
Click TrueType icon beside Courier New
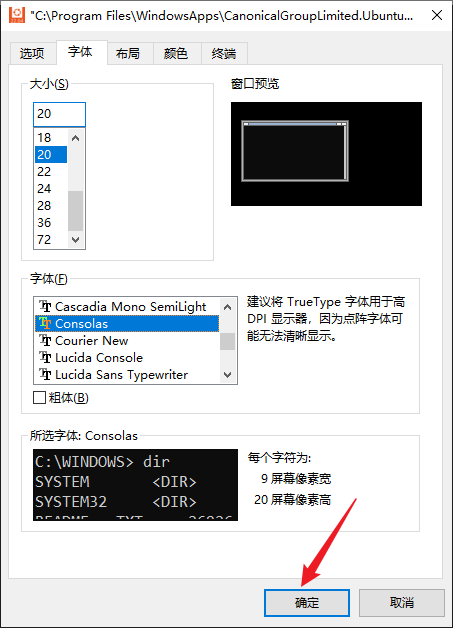pos(45,340)
